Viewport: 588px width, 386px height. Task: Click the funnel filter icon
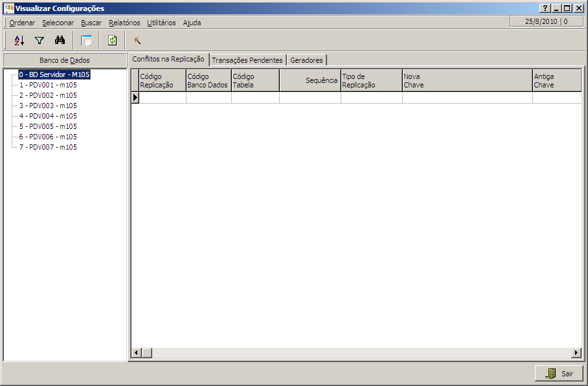pos(40,40)
